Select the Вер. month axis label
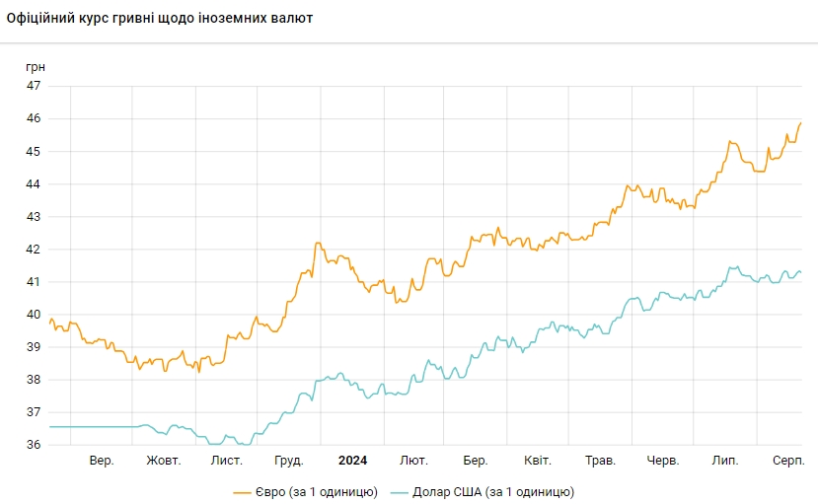Viewport: 818px width, 504px height. click(102, 461)
